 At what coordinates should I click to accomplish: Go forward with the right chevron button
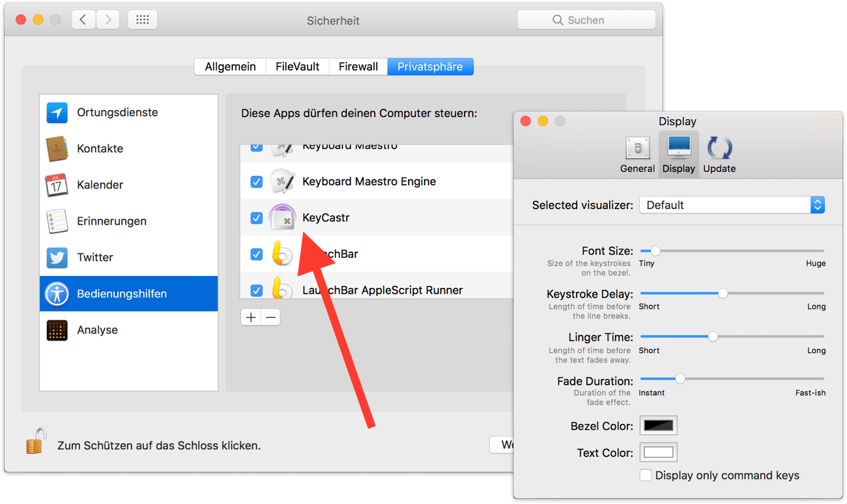pyautogui.click(x=108, y=20)
